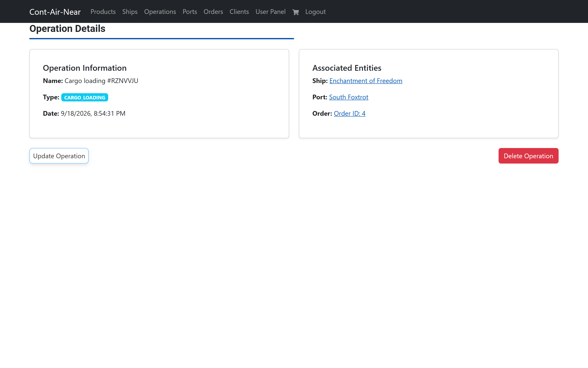Viewport: 588px width, 368px height.
Task: Click the Update Operation button
Action: pos(59,156)
